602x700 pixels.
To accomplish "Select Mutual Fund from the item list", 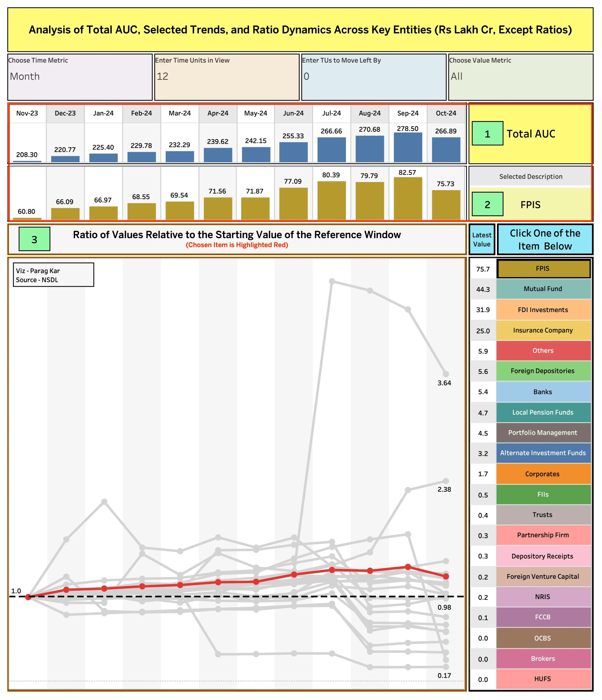I will click(x=544, y=289).
